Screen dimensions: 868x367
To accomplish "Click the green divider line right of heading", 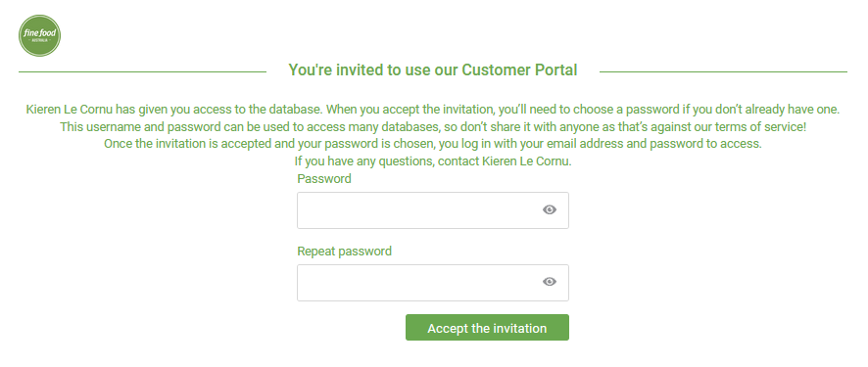I will (x=724, y=71).
